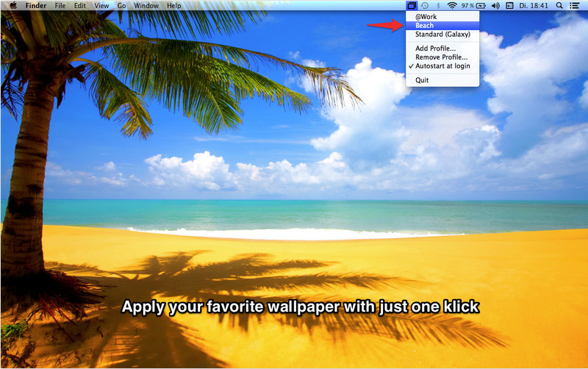
Task: Open the volume control icon
Action: coord(495,5)
